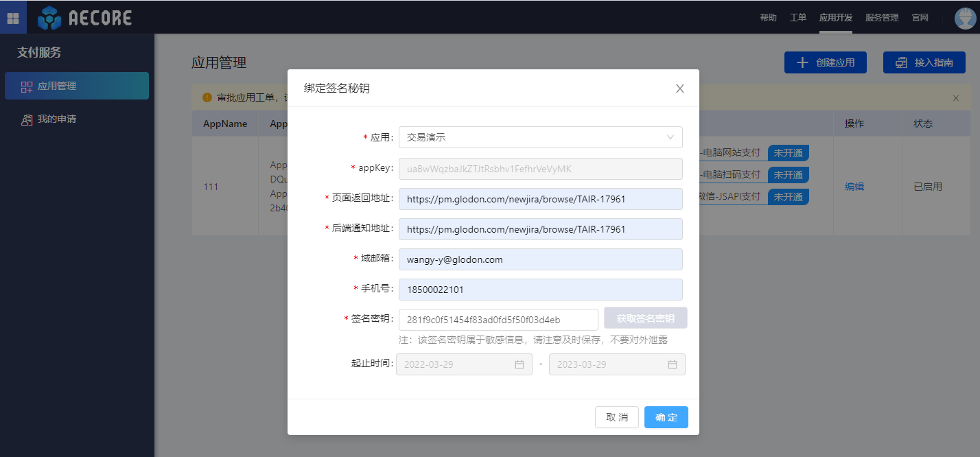Click calendar icon in end date field

[673, 364]
